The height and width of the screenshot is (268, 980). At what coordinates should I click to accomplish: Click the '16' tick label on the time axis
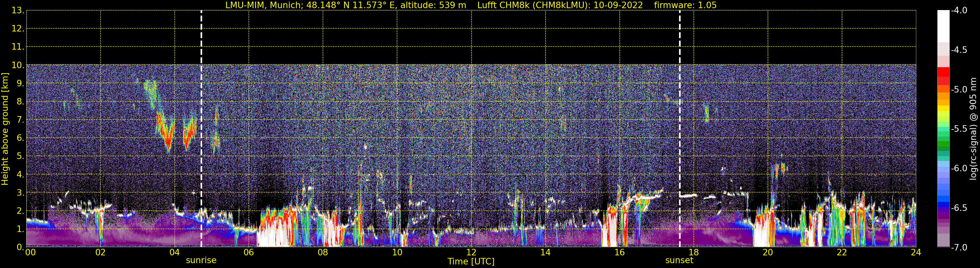click(x=619, y=252)
